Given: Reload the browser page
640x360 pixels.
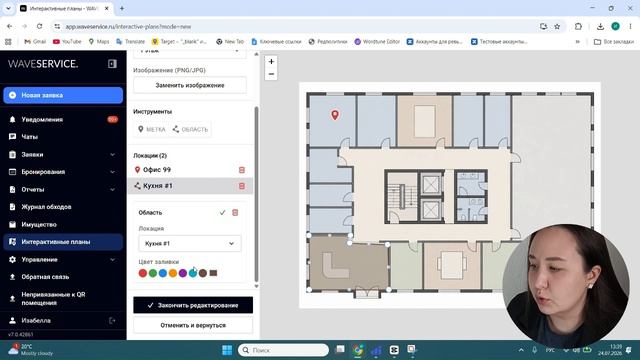Looking at the screenshot, I should click(x=40, y=26).
